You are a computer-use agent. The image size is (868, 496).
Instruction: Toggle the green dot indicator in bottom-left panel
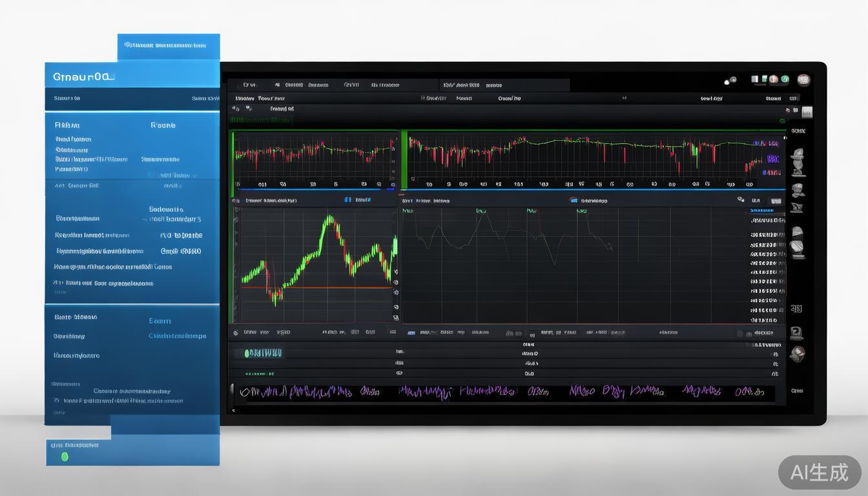(64, 457)
